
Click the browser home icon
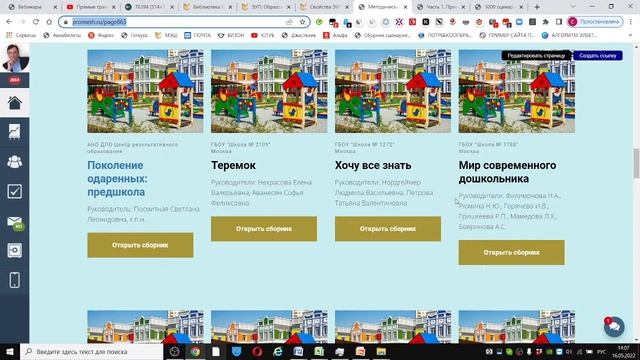point(49,22)
